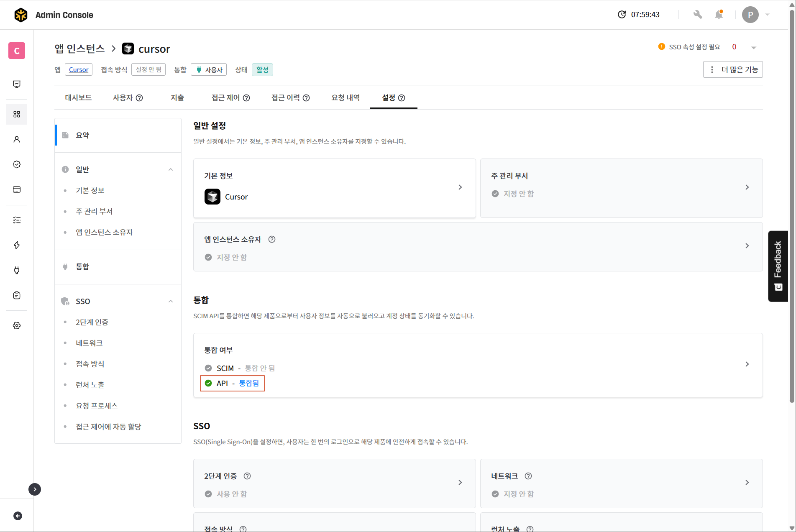This screenshot has width=796, height=532.
Task: Open the apps grid icon in sidebar
Action: point(17,114)
